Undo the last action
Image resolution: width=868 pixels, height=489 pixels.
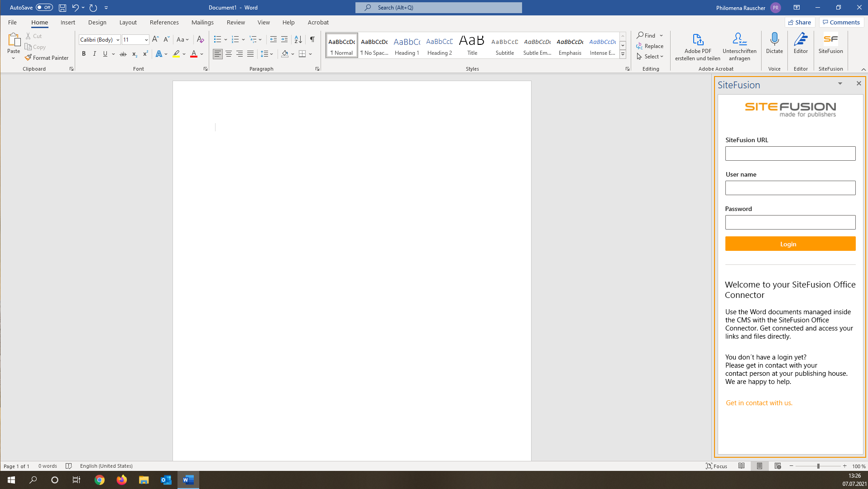[75, 8]
